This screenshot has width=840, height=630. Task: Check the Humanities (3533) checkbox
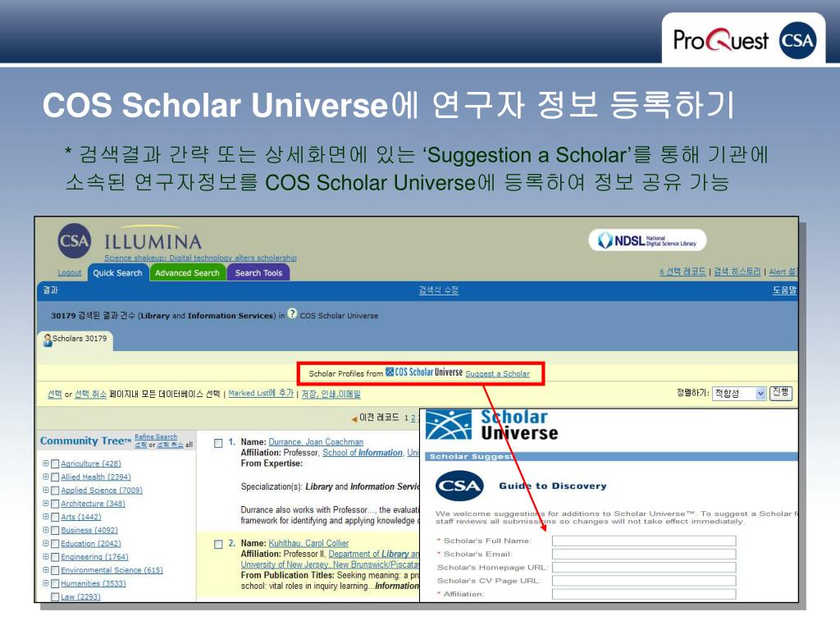pyautogui.click(x=55, y=584)
